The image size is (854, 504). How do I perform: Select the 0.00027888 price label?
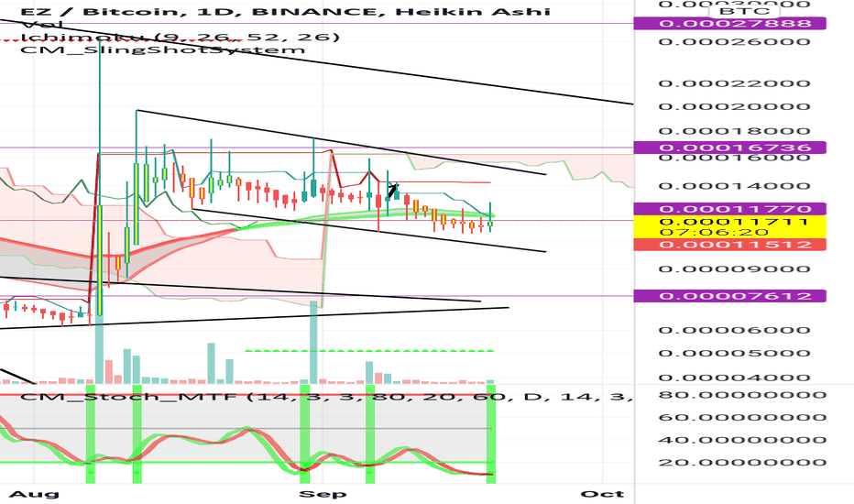[x=729, y=24]
